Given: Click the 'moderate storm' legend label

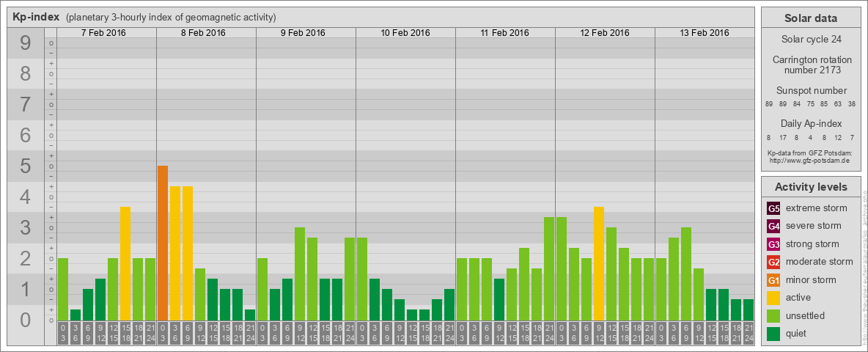Looking at the screenshot, I should pyautogui.click(x=820, y=262).
